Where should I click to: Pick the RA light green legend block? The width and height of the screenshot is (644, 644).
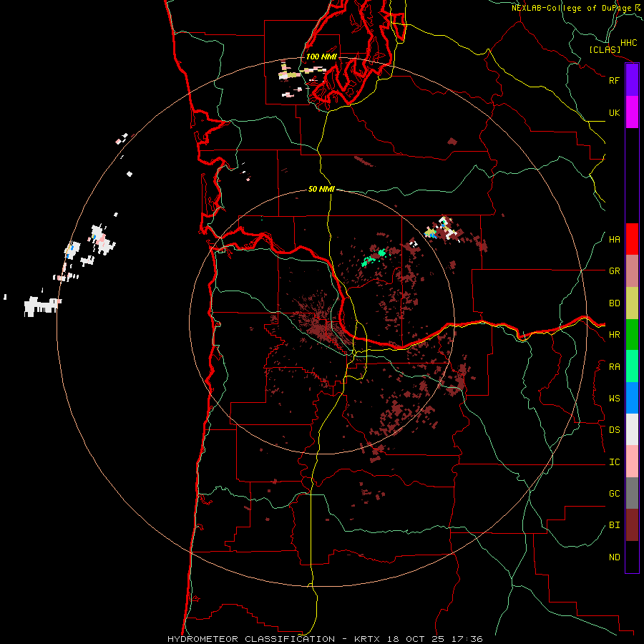click(x=632, y=366)
